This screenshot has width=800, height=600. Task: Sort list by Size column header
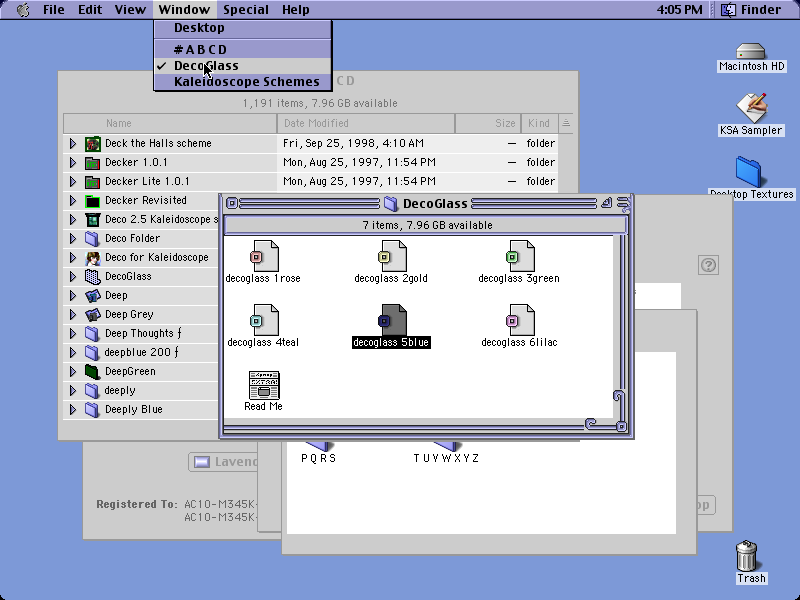pos(488,123)
